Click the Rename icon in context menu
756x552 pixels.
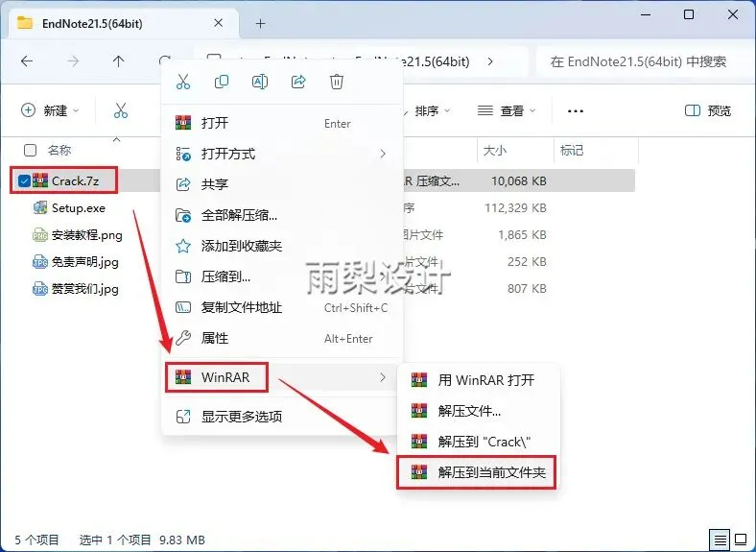260,82
